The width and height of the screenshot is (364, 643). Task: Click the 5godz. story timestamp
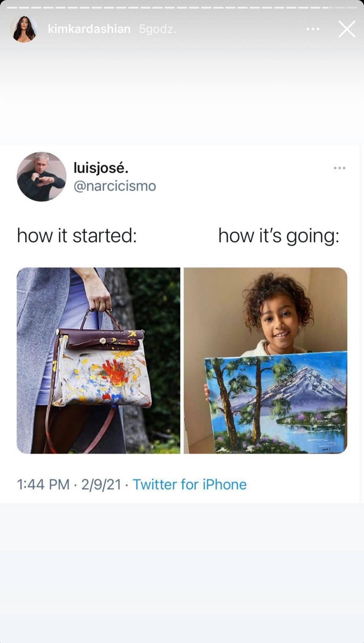157,29
